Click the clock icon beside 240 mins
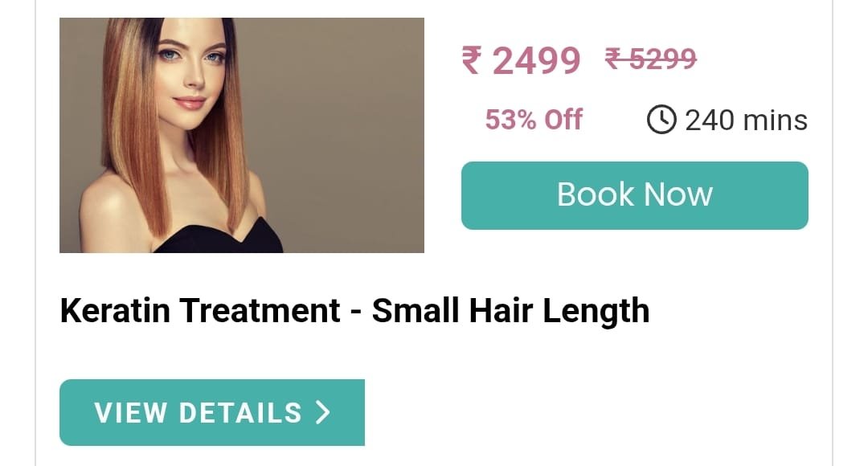This screenshot has height=466, width=868. pyautogui.click(x=661, y=120)
